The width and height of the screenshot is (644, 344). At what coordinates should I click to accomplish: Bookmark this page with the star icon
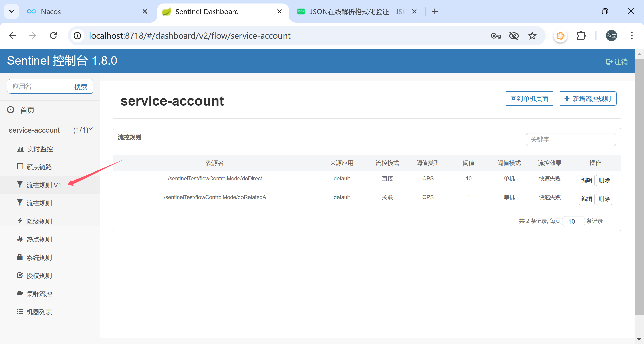tap(532, 36)
